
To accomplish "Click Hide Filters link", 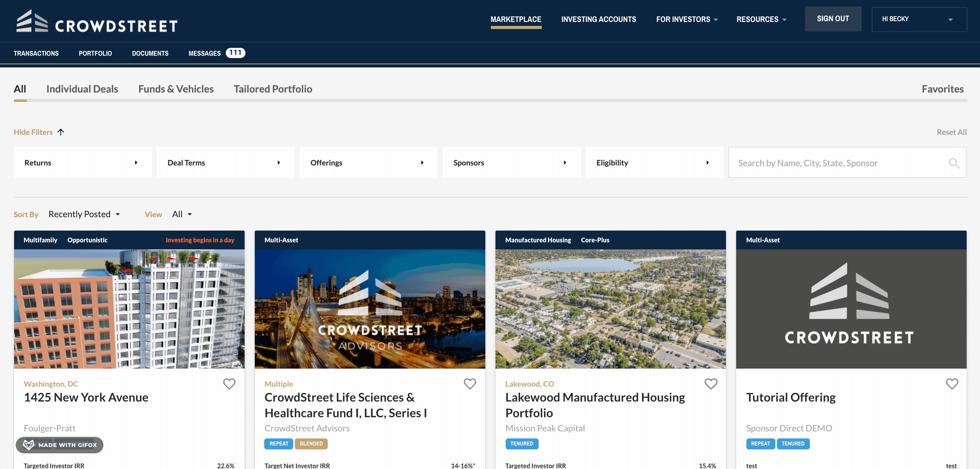I will point(33,132).
